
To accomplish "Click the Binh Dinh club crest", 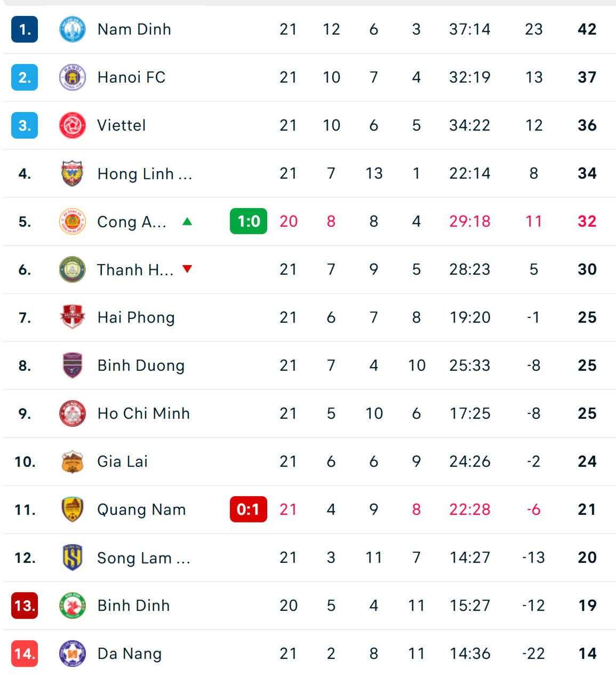I will 72,606.
